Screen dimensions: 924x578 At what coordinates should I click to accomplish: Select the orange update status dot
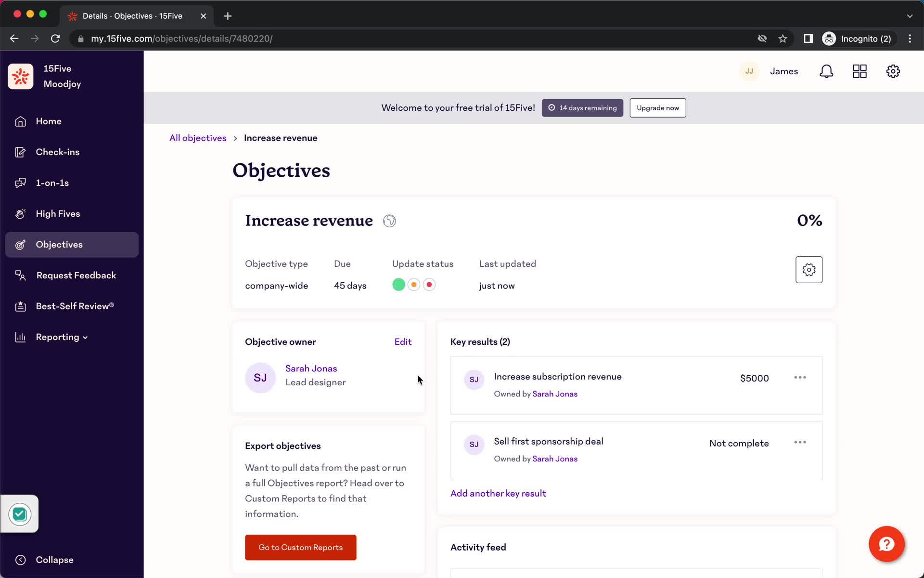pos(414,285)
